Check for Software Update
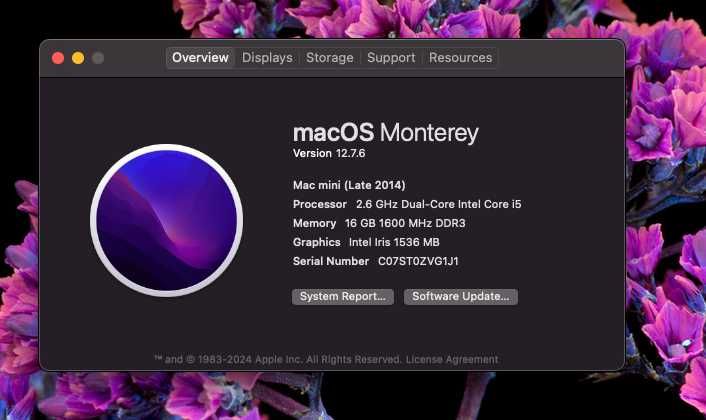 tap(461, 297)
